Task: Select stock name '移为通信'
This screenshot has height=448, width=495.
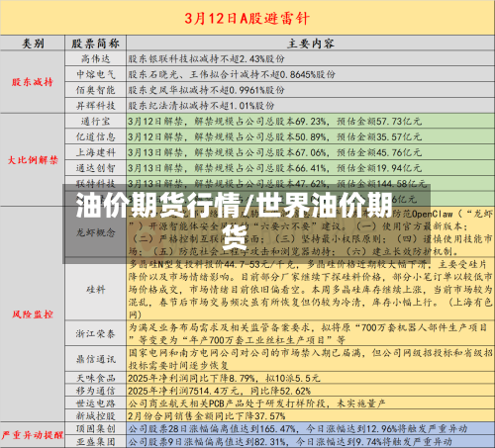Action: click(x=95, y=391)
